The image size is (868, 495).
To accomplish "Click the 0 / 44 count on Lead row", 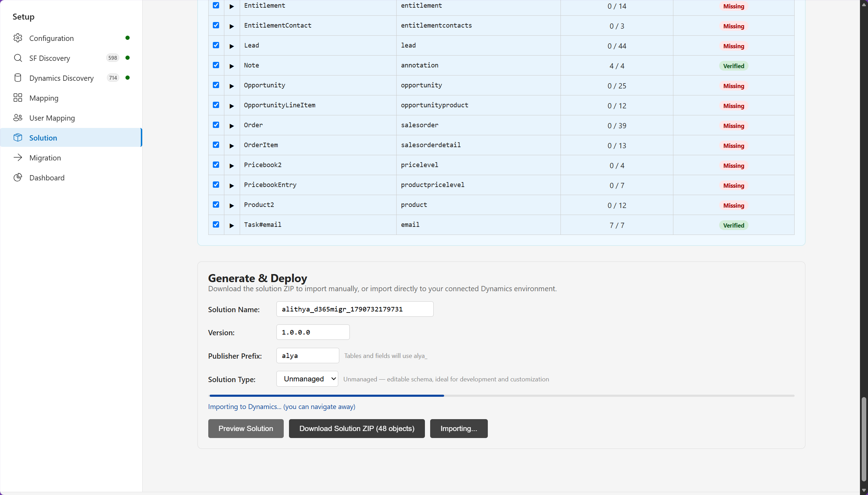I will 617,46.
